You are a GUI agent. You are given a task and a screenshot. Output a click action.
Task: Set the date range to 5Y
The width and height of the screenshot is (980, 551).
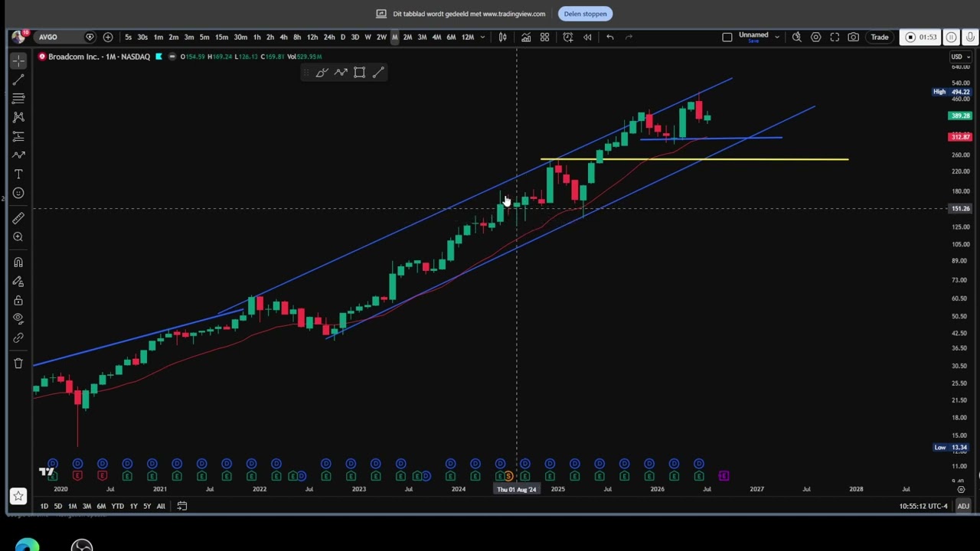[x=147, y=506]
